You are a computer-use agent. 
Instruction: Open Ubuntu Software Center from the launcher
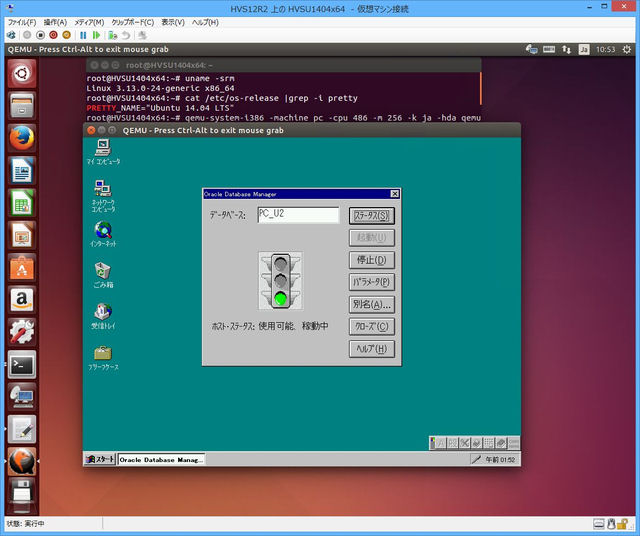point(22,267)
